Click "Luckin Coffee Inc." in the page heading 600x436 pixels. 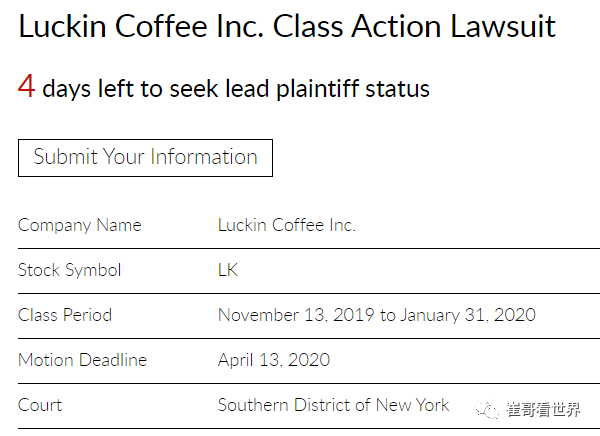pos(141,26)
